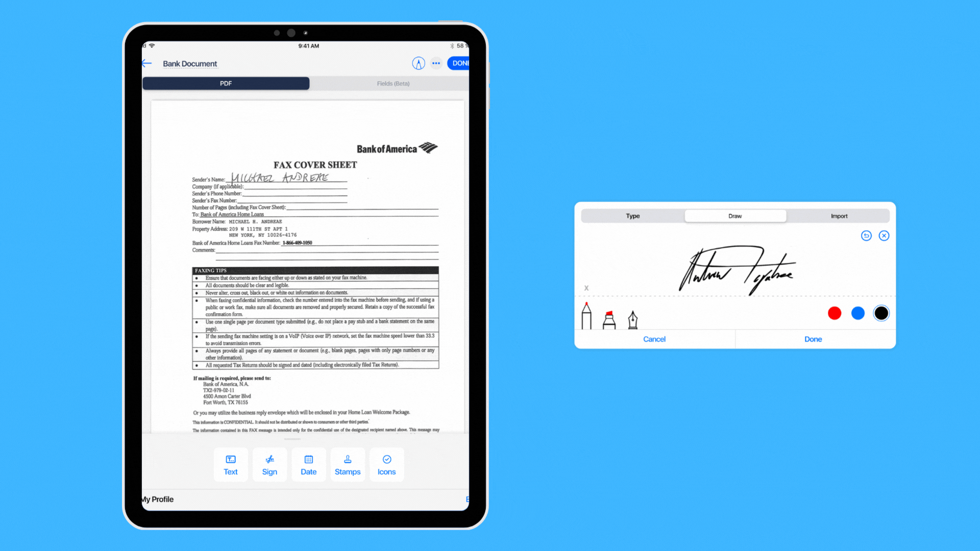This screenshot has height=551, width=980.
Task: Switch to the Draw signature tab
Action: pyautogui.click(x=735, y=215)
